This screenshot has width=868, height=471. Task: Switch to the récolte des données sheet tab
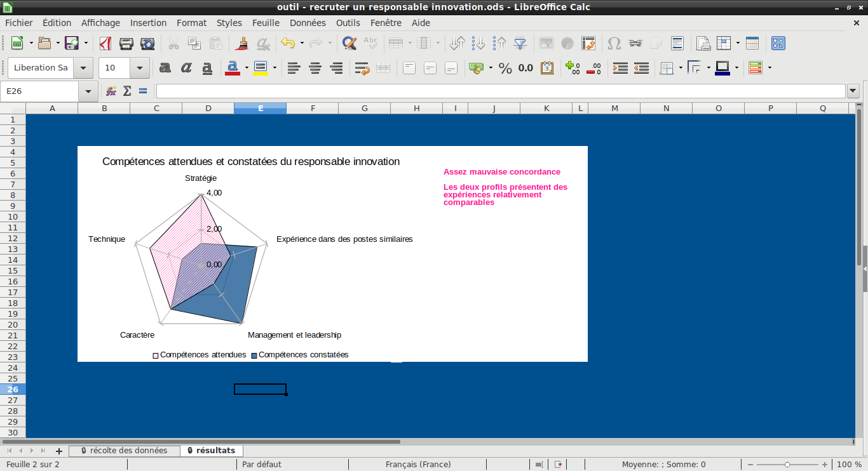click(125, 451)
